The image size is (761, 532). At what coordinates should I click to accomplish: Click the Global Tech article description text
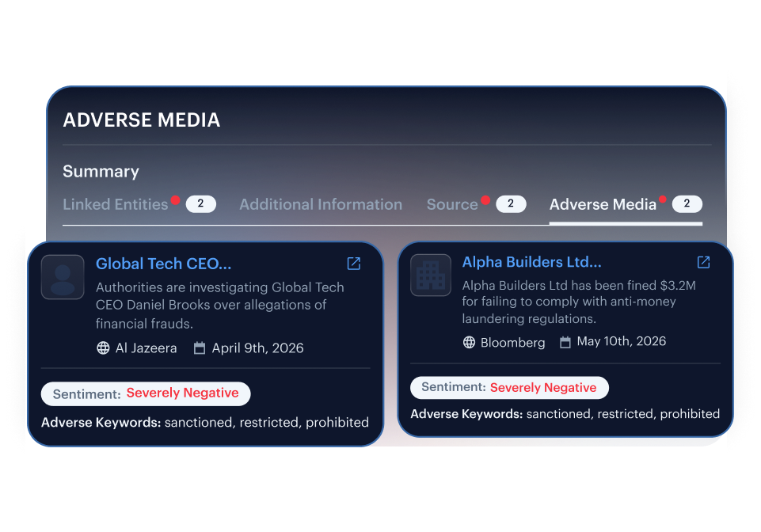(x=220, y=306)
